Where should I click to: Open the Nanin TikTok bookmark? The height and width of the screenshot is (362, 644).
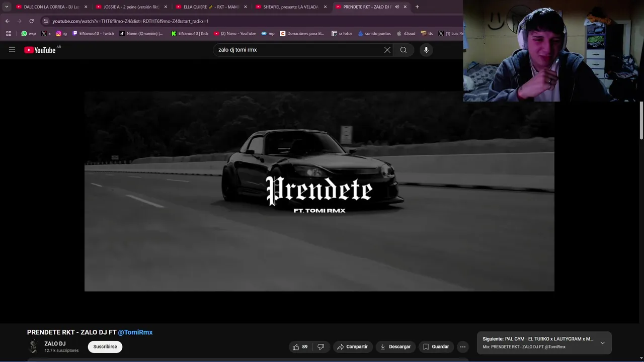[141, 33]
